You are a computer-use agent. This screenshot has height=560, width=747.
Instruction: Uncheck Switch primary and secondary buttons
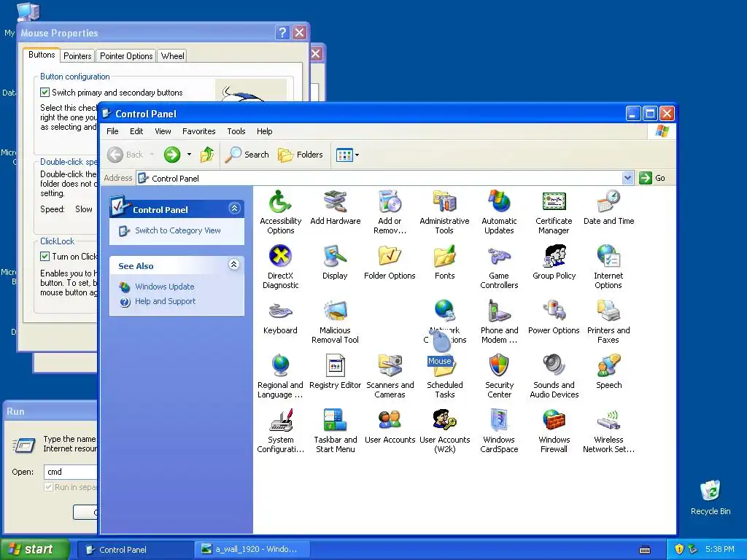44,93
